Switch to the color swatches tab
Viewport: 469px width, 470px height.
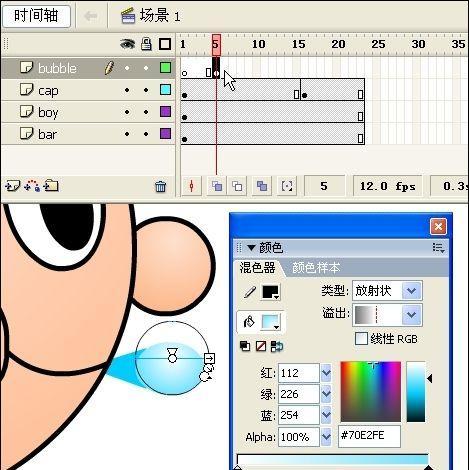pos(316,268)
